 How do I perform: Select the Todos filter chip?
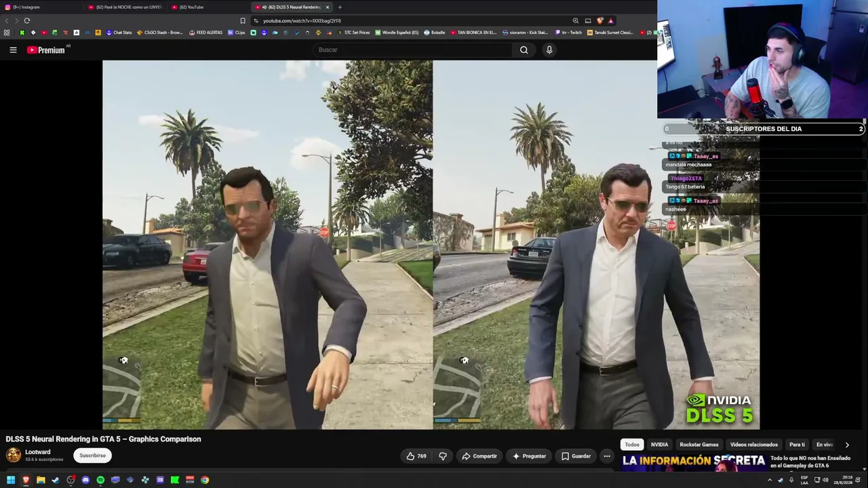(x=632, y=445)
